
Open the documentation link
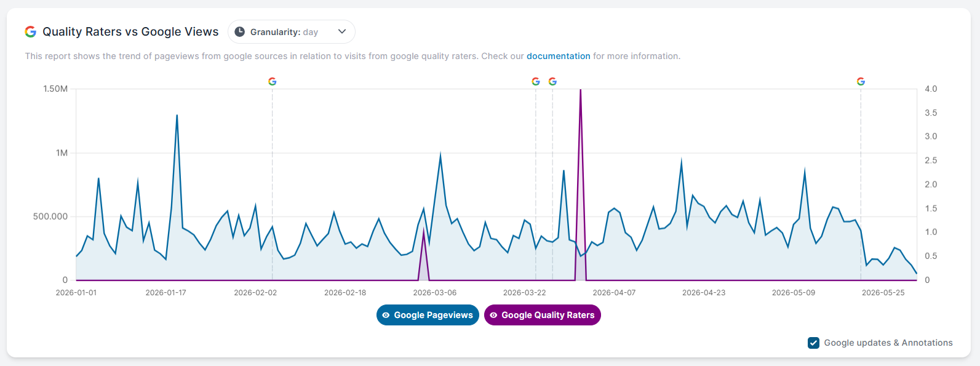click(x=558, y=56)
